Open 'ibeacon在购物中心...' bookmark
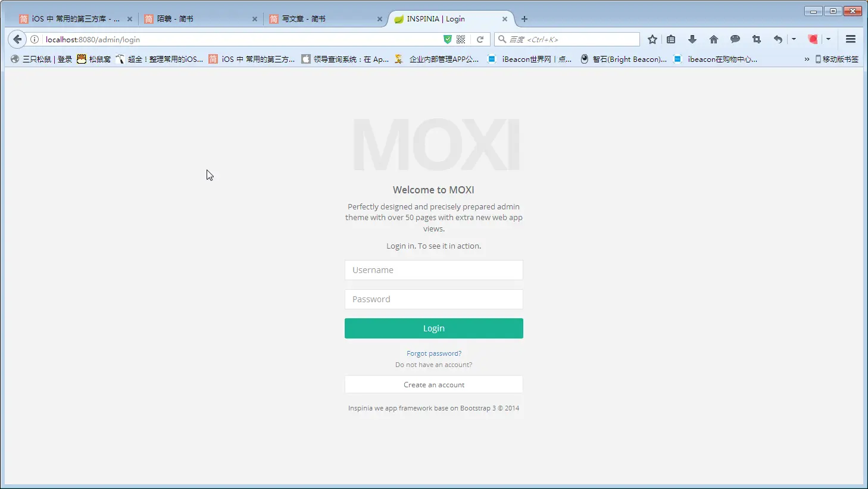The image size is (868, 489). 715,59
